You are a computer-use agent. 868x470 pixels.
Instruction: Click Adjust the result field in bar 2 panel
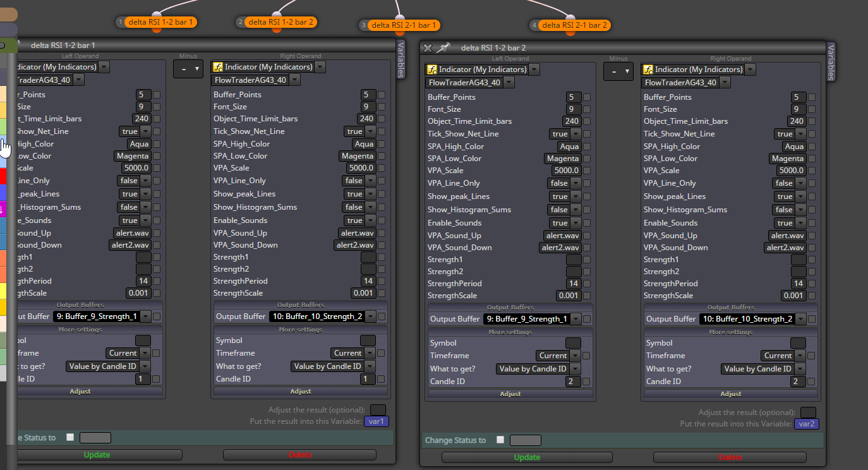pyautogui.click(x=808, y=413)
